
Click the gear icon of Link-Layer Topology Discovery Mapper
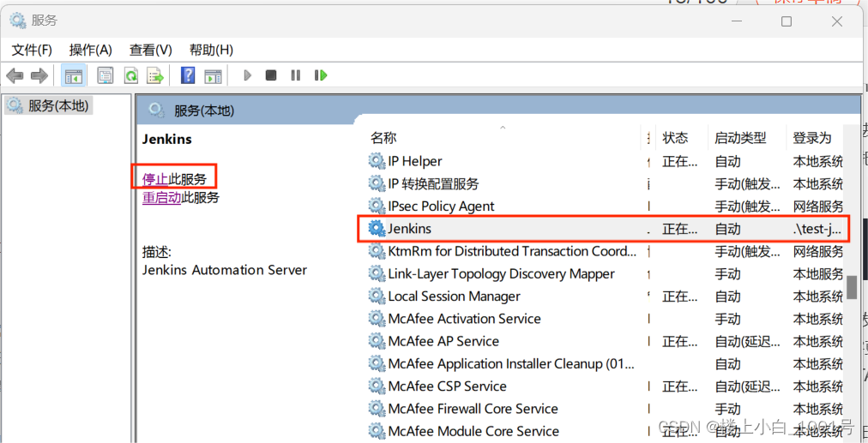pos(377,273)
